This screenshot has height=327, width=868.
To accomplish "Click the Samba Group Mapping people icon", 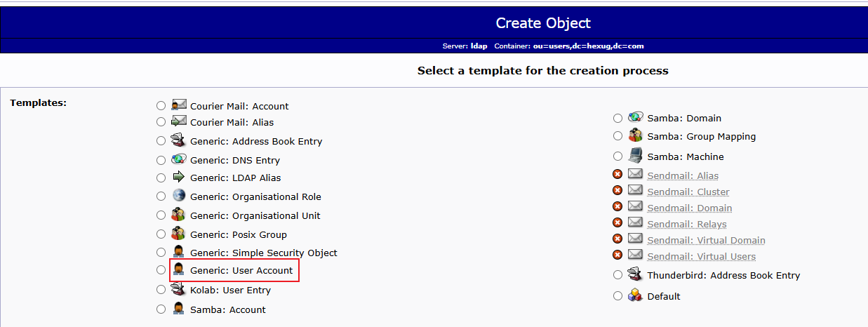I will coord(635,135).
